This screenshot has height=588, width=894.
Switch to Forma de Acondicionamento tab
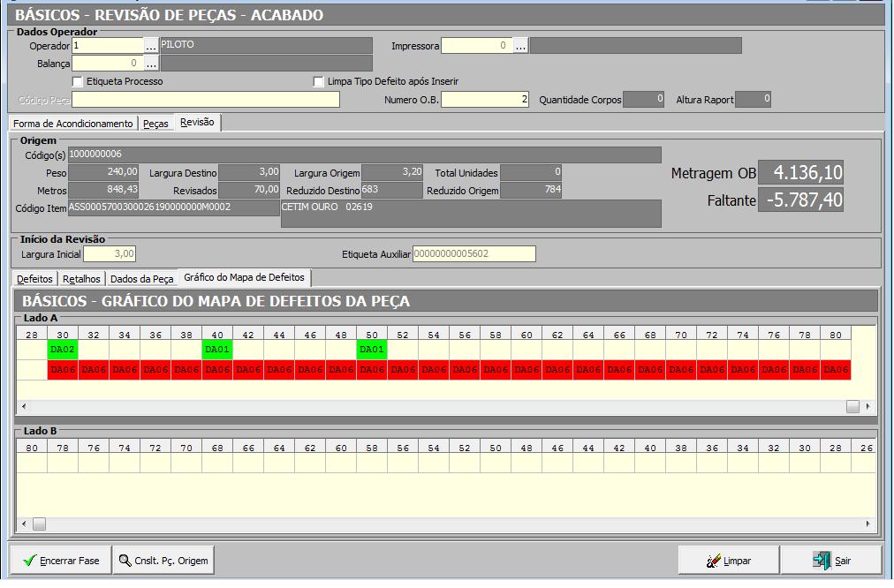tap(73, 124)
